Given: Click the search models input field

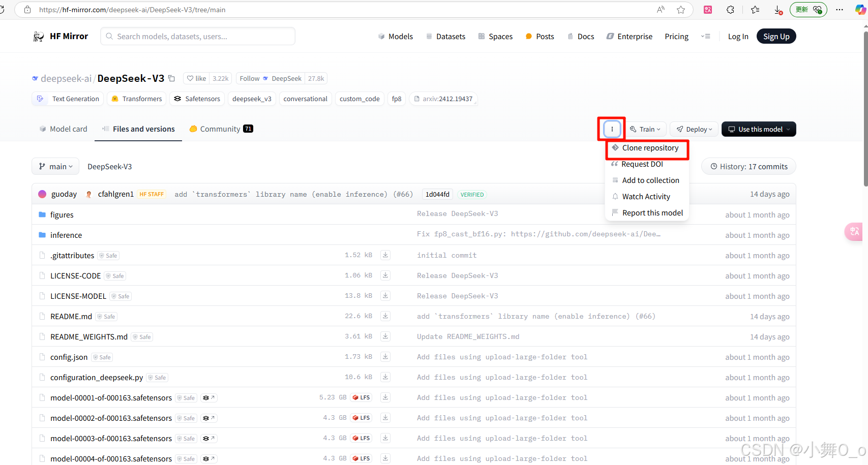Looking at the screenshot, I should (x=198, y=36).
